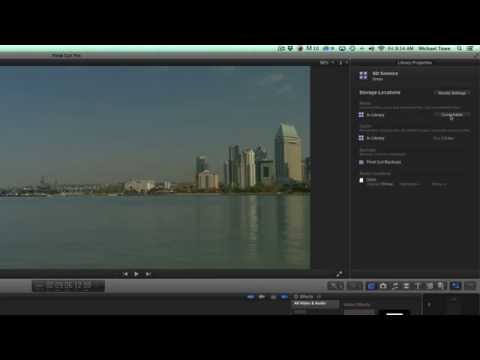The height and width of the screenshot is (360, 480).
Task: Click the Consolidate button for media
Action: [452, 115]
